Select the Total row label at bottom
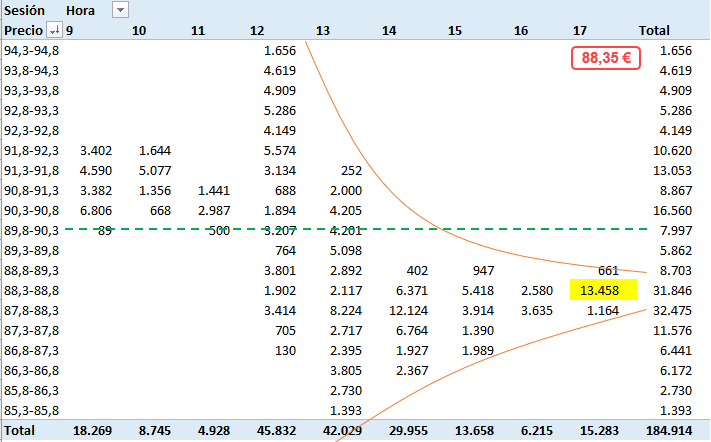711x442 pixels. [21, 431]
